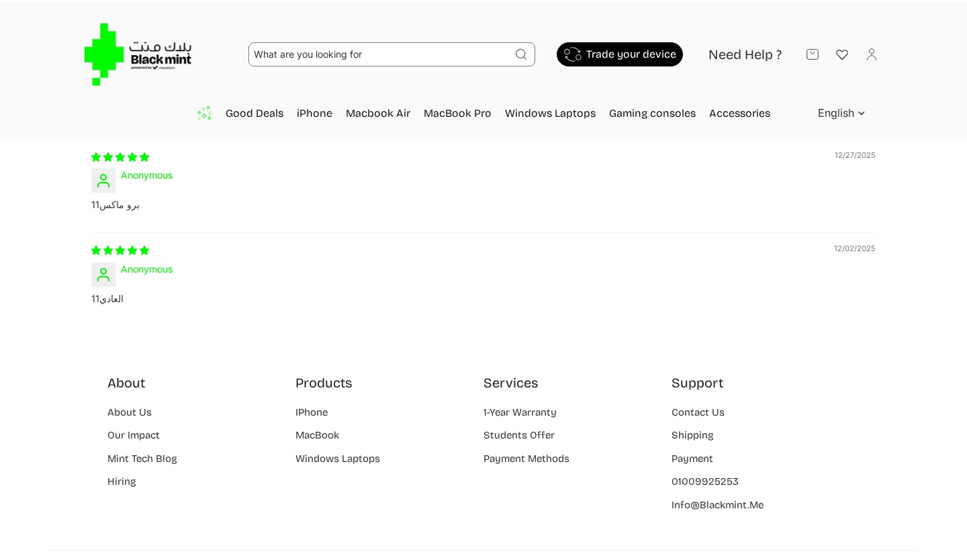Click the five-star rating of first review
Viewport: 967px width, 560px height.
[120, 157]
